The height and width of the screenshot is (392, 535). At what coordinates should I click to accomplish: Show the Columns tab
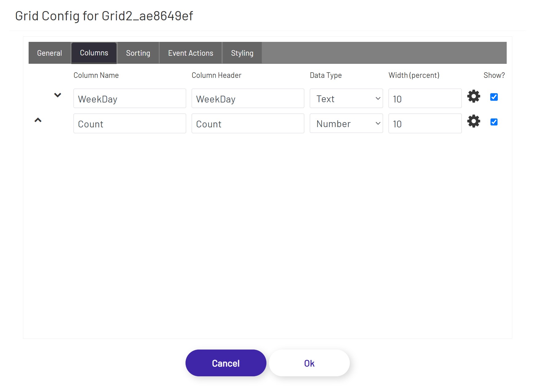tap(94, 53)
